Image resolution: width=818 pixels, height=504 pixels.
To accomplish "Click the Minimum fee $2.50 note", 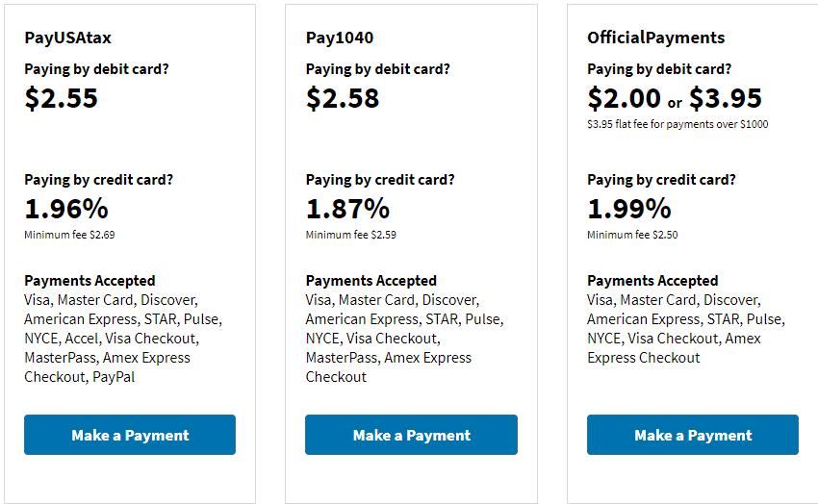I will point(632,235).
